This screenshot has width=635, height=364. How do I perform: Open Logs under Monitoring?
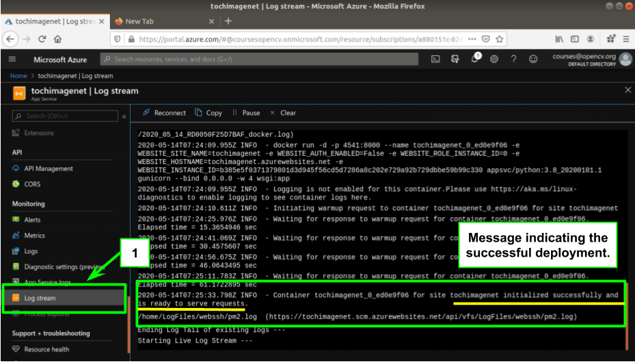[31, 251]
